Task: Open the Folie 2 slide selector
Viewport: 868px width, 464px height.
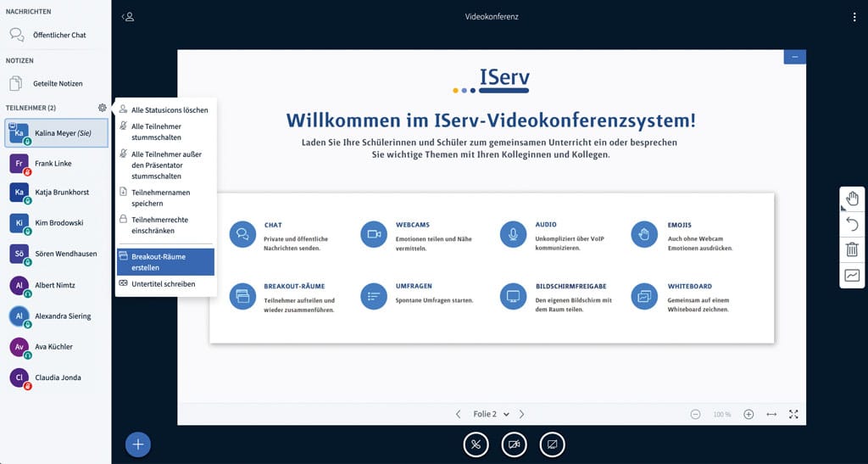Action: [x=491, y=414]
